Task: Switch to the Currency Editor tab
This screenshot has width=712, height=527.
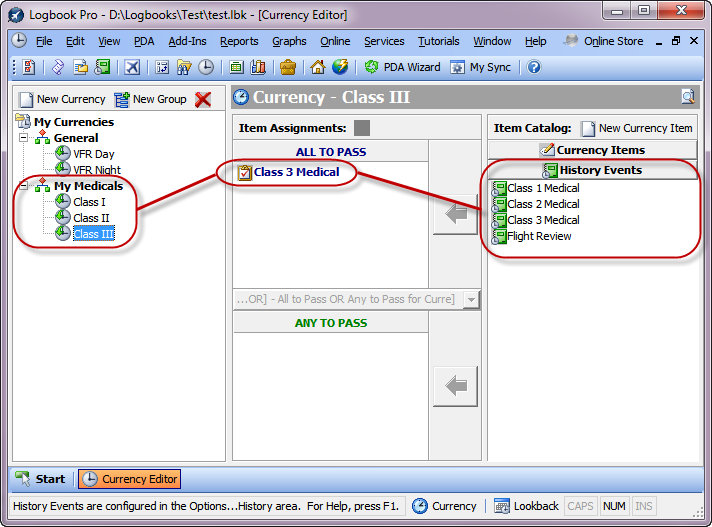Action: tap(129, 479)
